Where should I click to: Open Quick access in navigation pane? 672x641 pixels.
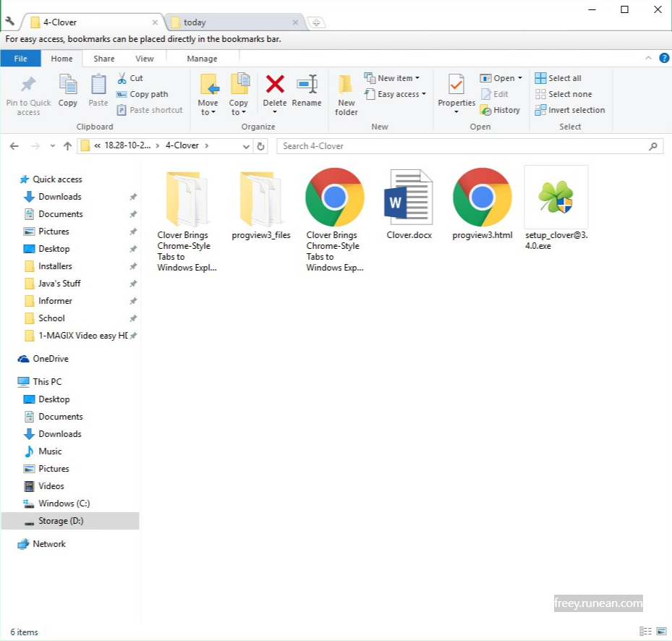[57, 179]
